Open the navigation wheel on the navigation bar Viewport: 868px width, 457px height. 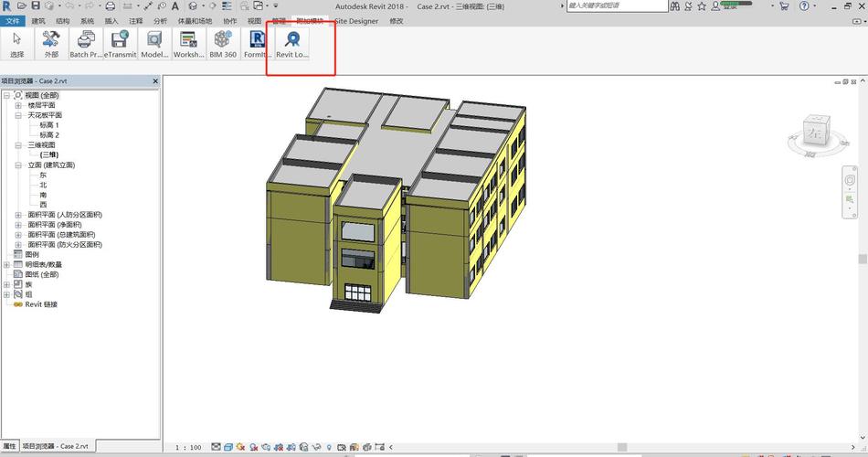point(850,180)
